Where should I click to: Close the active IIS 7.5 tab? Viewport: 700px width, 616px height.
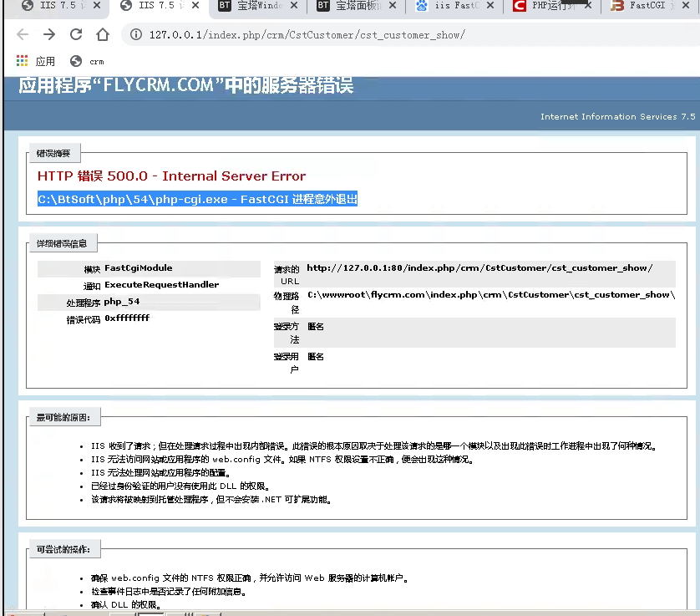[195, 5]
